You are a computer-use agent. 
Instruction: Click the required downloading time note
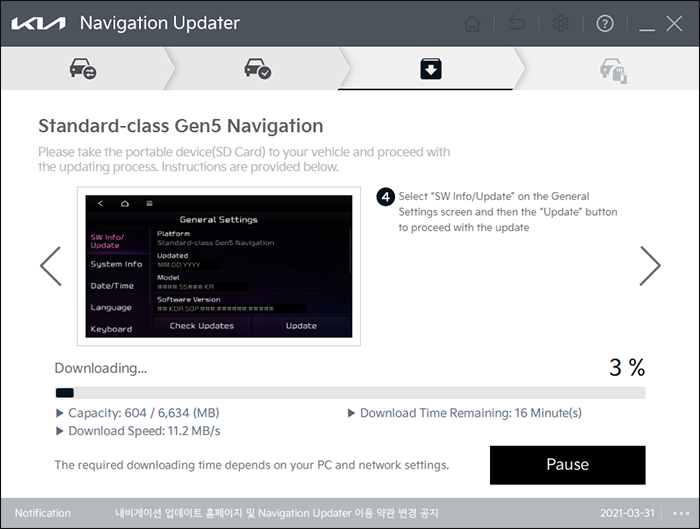(x=252, y=465)
